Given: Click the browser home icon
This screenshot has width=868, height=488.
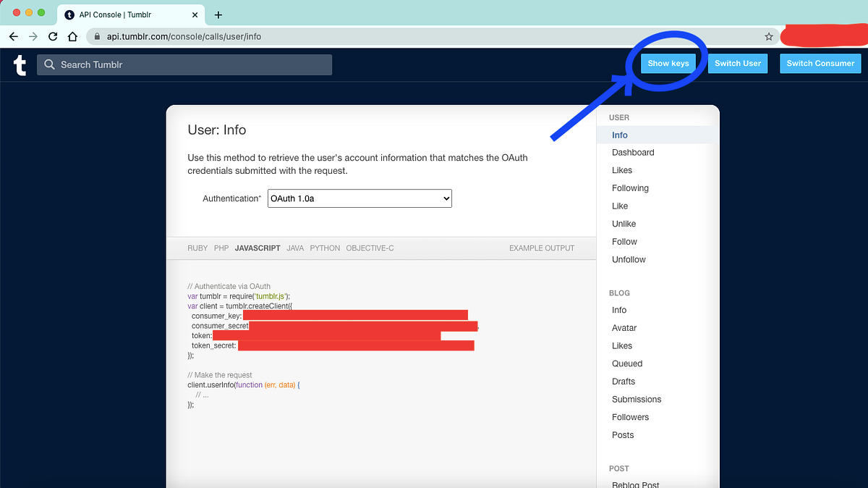Looking at the screenshot, I should 71,36.
